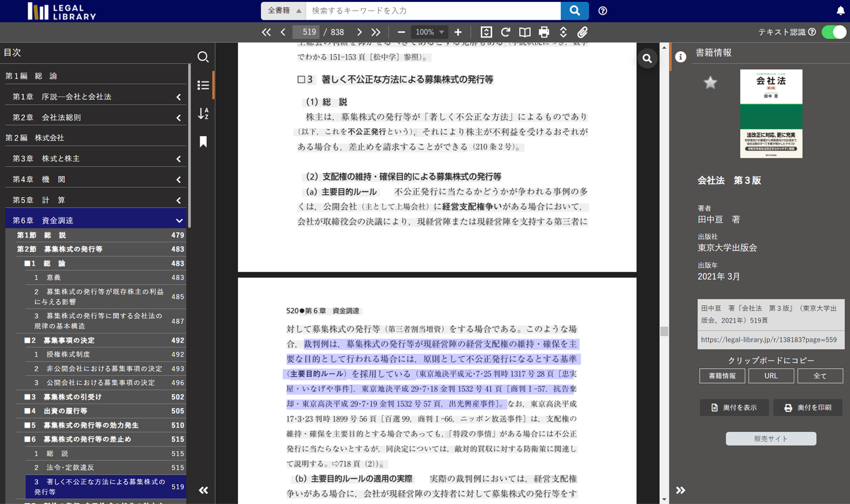The width and height of the screenshot is (850, 504).
Task: Show colophon via 奥付を表示 button
Action: pyautogui.click(x=734, y=407)
